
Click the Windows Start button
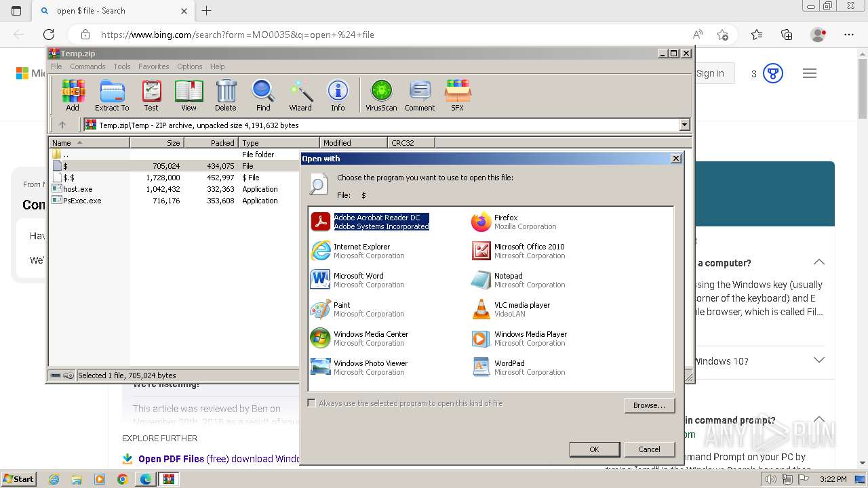point(18,479)
